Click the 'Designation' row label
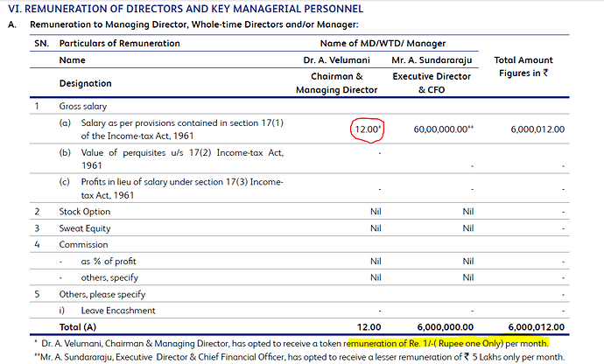 [85, 83]
